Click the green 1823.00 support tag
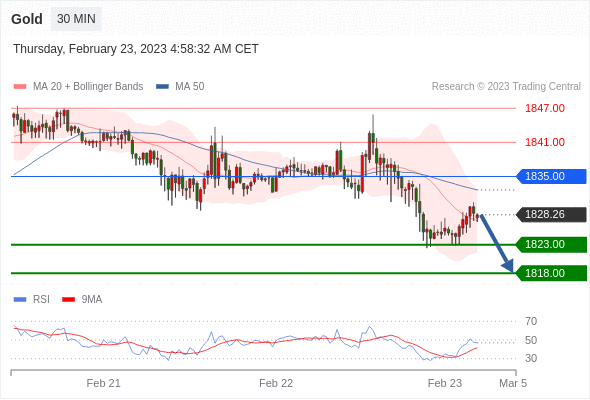This screenshot has height=400, width=590. 551,245
